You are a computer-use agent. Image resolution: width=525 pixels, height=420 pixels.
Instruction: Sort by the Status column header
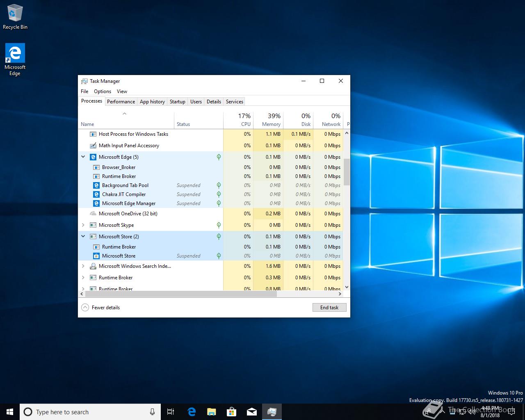[x=199, y=120]
